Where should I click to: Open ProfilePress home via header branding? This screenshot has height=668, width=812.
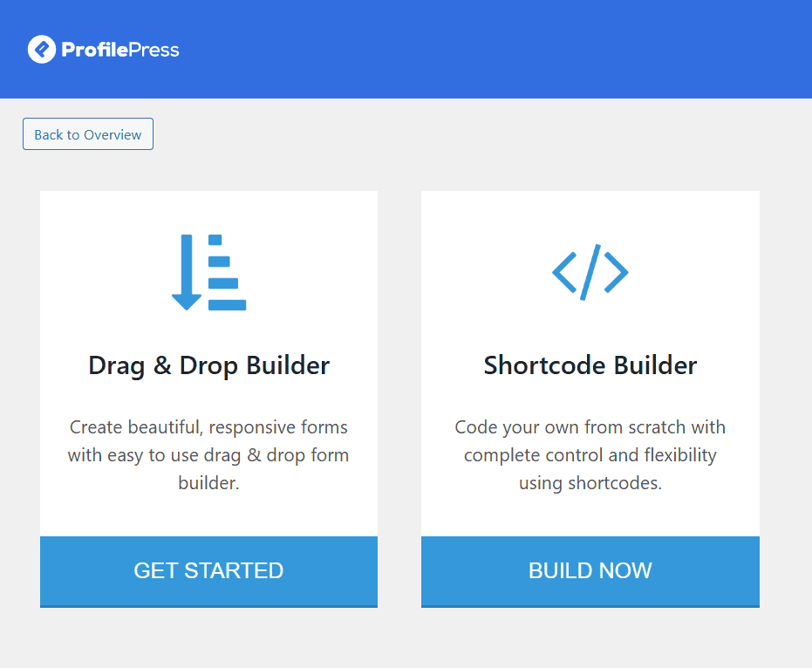(103, 50)
